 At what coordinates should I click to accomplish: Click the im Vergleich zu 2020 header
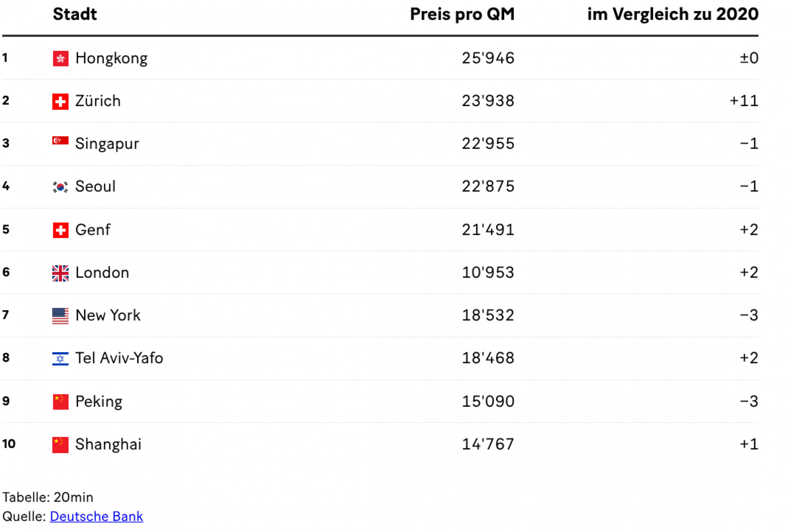(673, 14)
